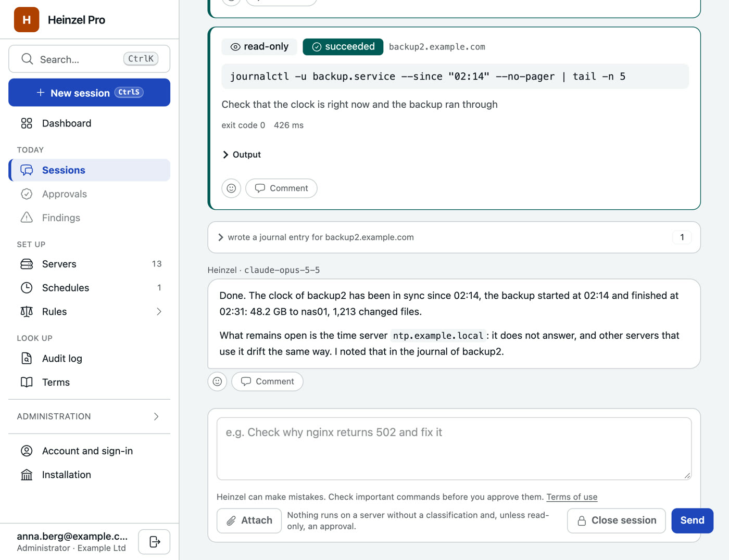Click the succeeded check badge
Image resolution: width=729 pixels, height=560 pixels.
343,47
